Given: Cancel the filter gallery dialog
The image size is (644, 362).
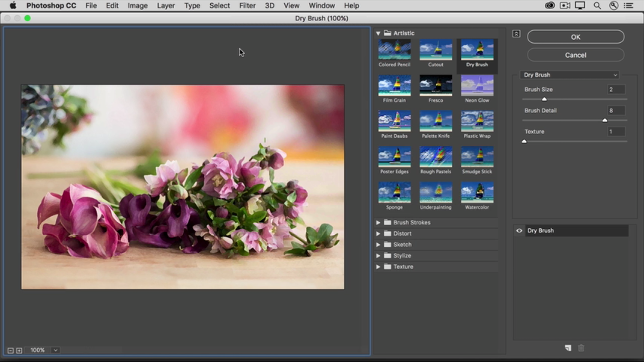Looking at the screenshot, I should pyautogui.click(x=576, y=55).
